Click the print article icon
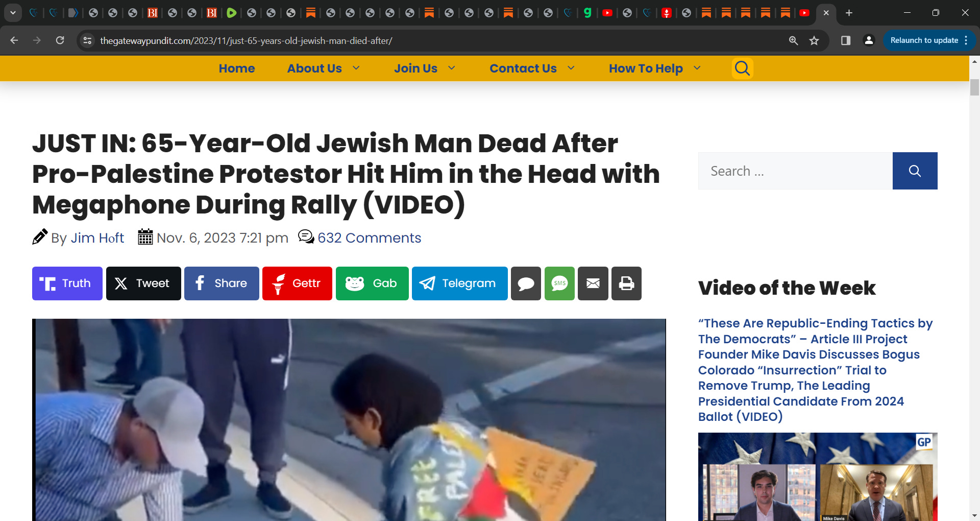The image size is (980, 521). click(x=626, y=283)
